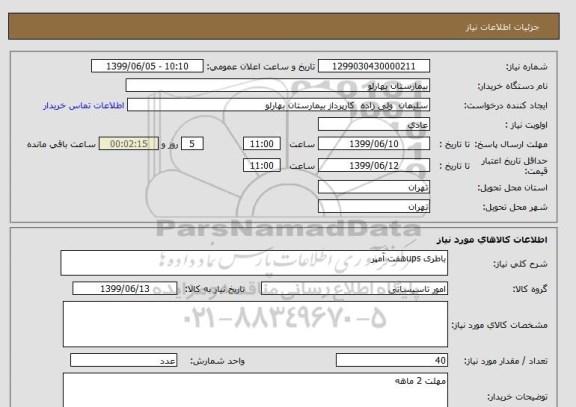The width and height of the screenshot is (576, 407).
Task: Open the اطلاعات تماس خریدار link
Action: pos(84,105)
